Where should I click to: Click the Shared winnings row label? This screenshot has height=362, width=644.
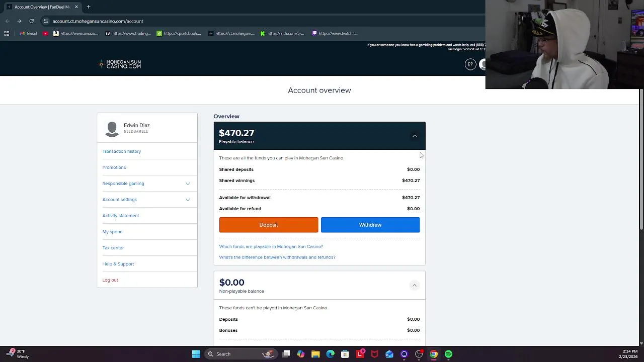pos(237,180)
